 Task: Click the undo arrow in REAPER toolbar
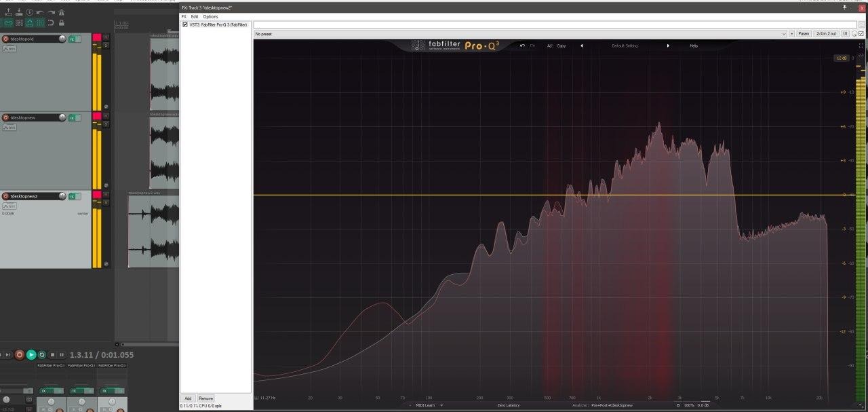coord(40,12)
